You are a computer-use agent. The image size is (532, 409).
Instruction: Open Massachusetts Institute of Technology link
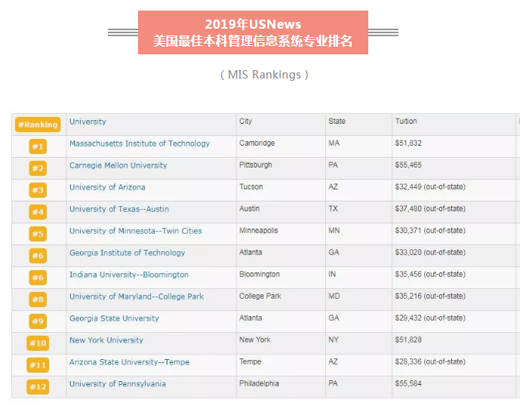click(140, 143)
